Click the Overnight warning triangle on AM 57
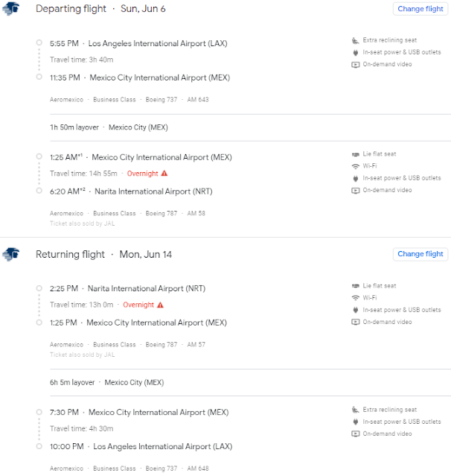Viewport: 451px width, 476px height. [x=160, y=305]
